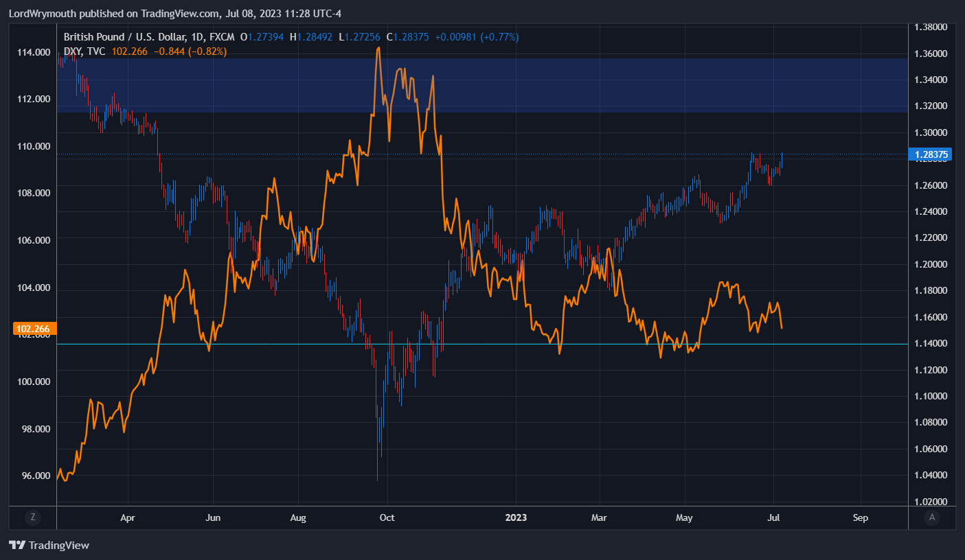
Task: Click the 100.000 left axis label
Action: pyautogui.click(x=33, y=382)
